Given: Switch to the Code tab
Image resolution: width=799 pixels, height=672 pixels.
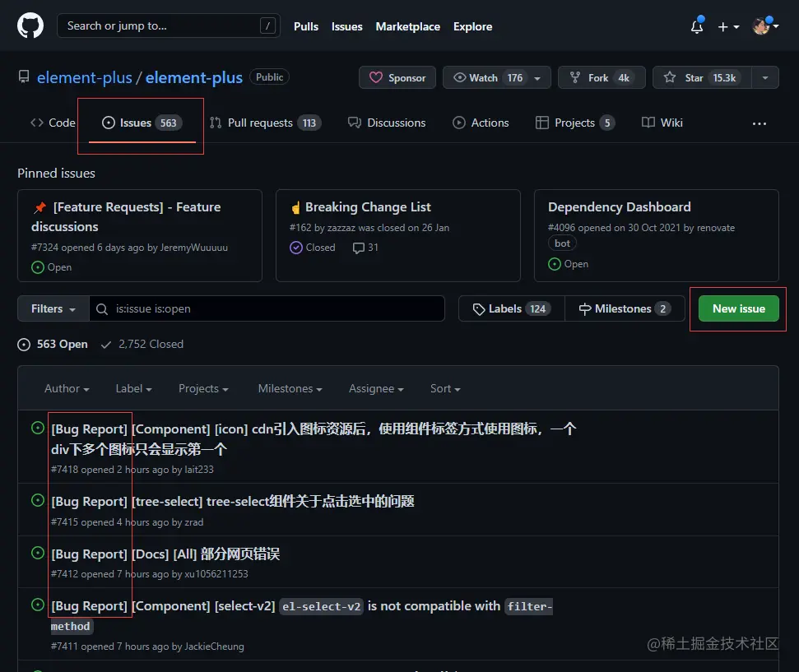Looking at the screenshot, I should click(53, 123).
